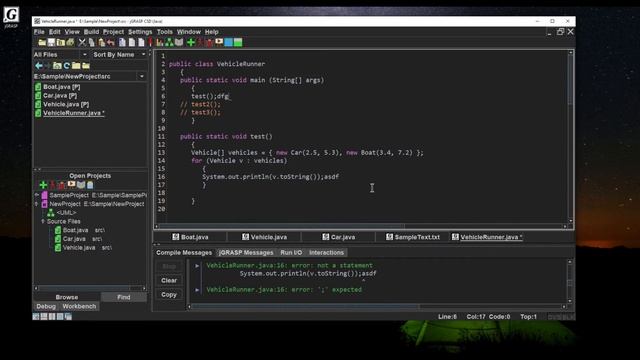
Task: Click the Open File folder icon in the toolbar
Action: click(x=42, y=42)
